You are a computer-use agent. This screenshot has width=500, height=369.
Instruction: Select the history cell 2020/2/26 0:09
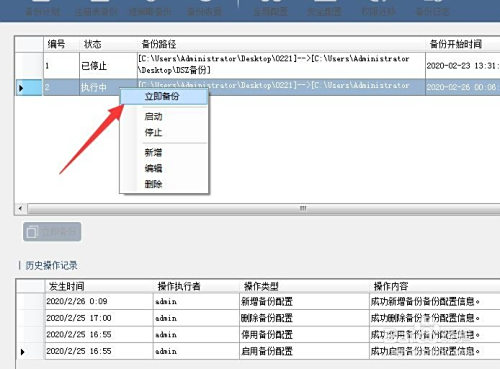point(99,301)
